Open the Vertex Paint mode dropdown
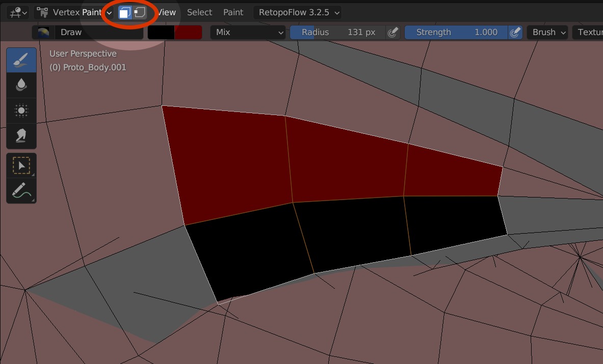Image resolution: width=603 pixels, height=364 pixels. pyautogui.click(x=74, y=12)
